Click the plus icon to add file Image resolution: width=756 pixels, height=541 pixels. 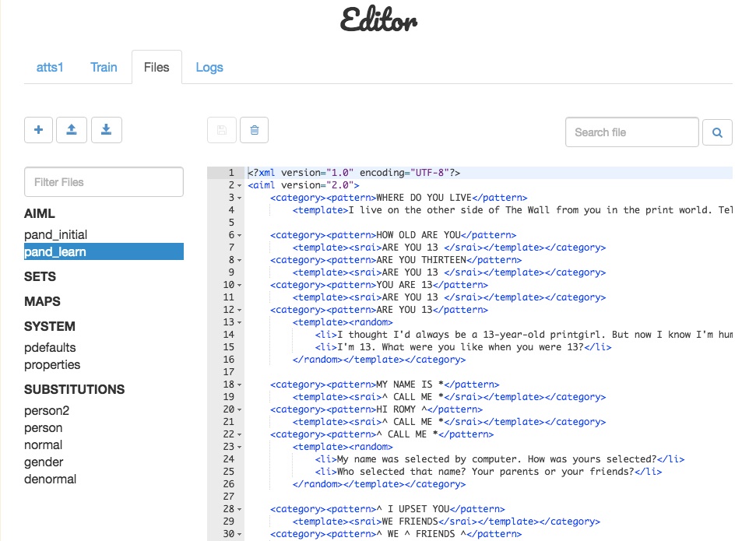click(39, 130)
